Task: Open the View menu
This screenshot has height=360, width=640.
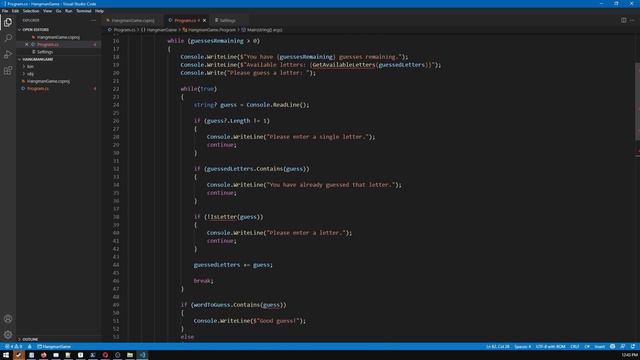Action: pos(47,11)
